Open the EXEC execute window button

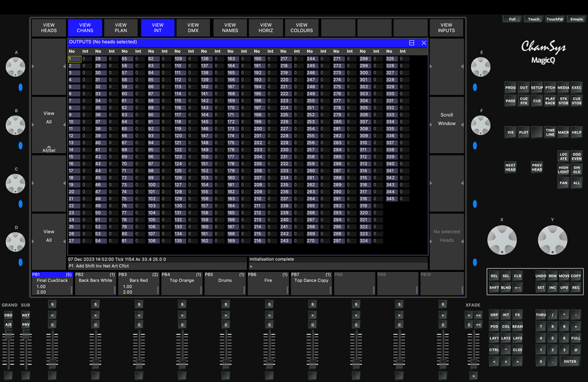click(x=577, y=88)
